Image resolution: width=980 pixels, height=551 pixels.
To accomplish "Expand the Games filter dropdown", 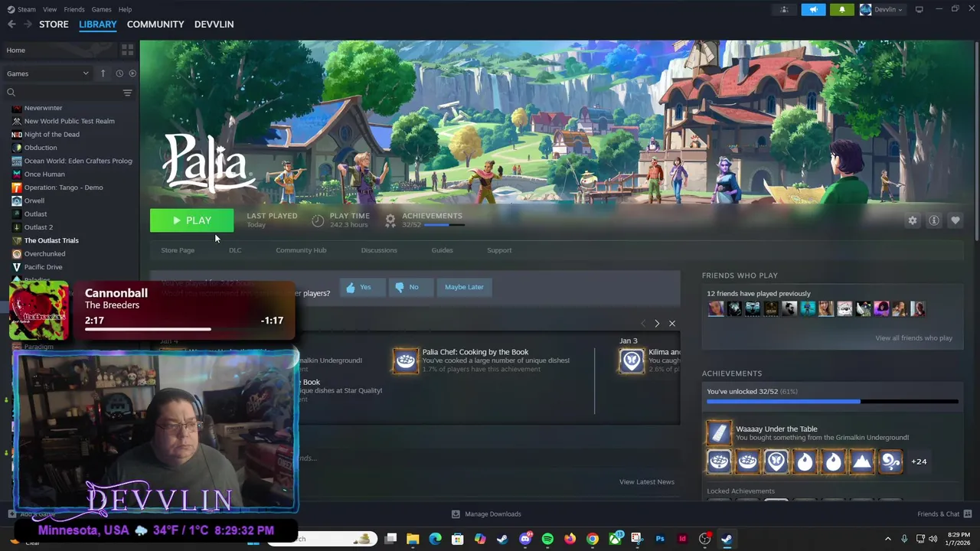I will tap(47, 73).
